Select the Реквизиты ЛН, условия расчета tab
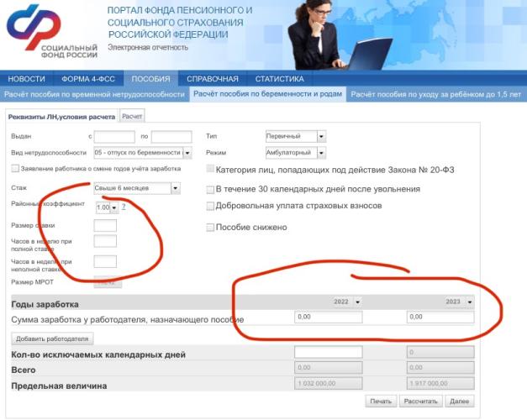This screenshot has height=420, width=527. coord(61,117)
